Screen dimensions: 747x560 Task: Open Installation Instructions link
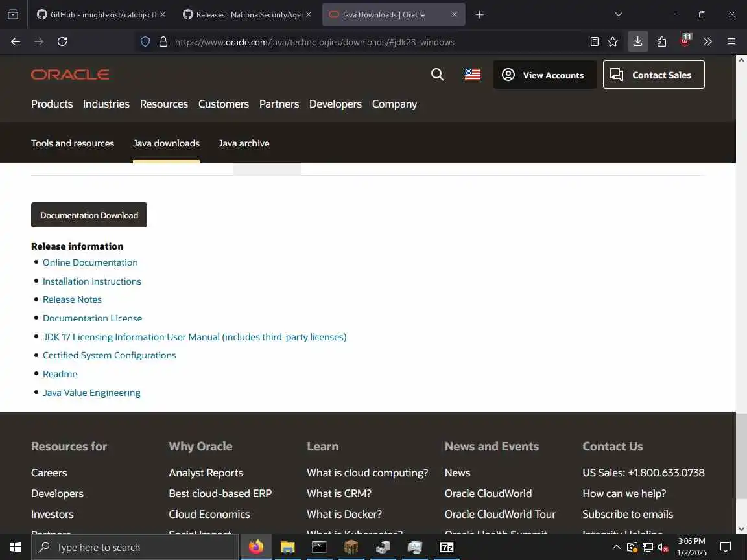click(x=92, y=281)
